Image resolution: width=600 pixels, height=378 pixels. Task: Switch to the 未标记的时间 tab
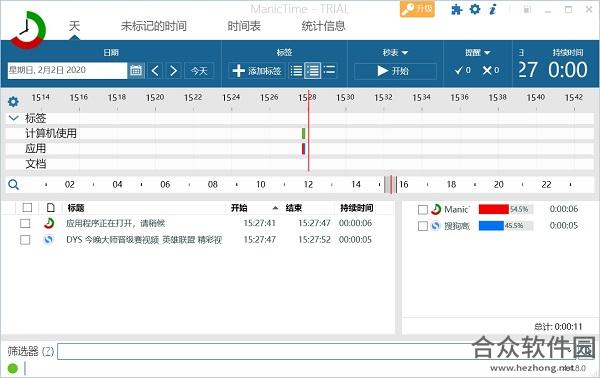point(154,26)
